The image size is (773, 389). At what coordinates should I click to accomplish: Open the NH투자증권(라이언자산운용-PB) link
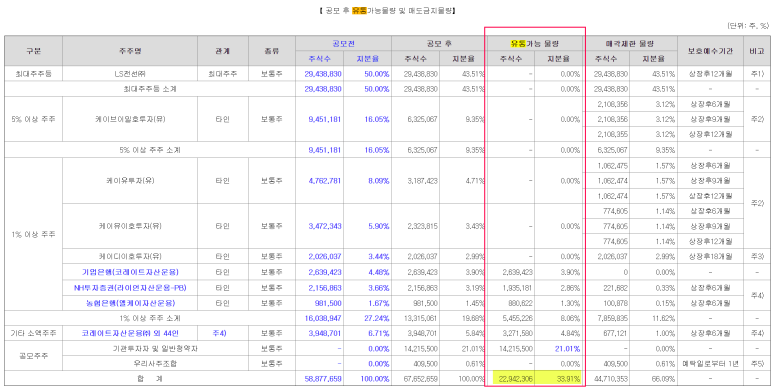tap(130, 287)
